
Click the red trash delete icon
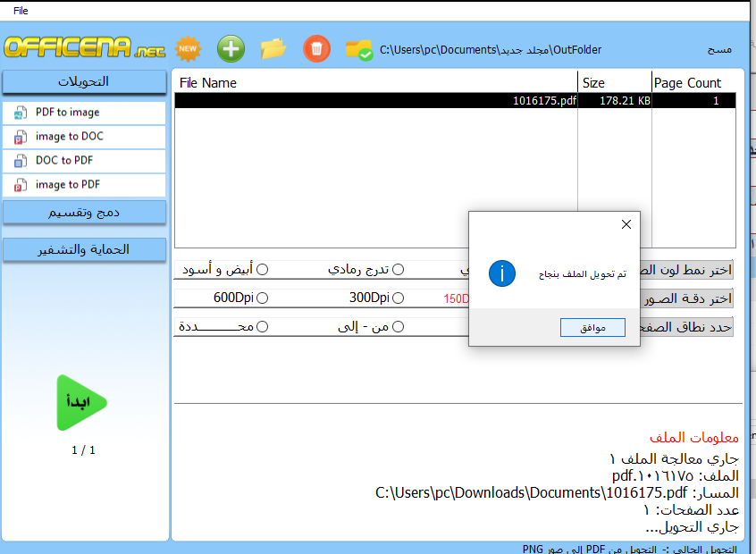(x=317, y=48)
